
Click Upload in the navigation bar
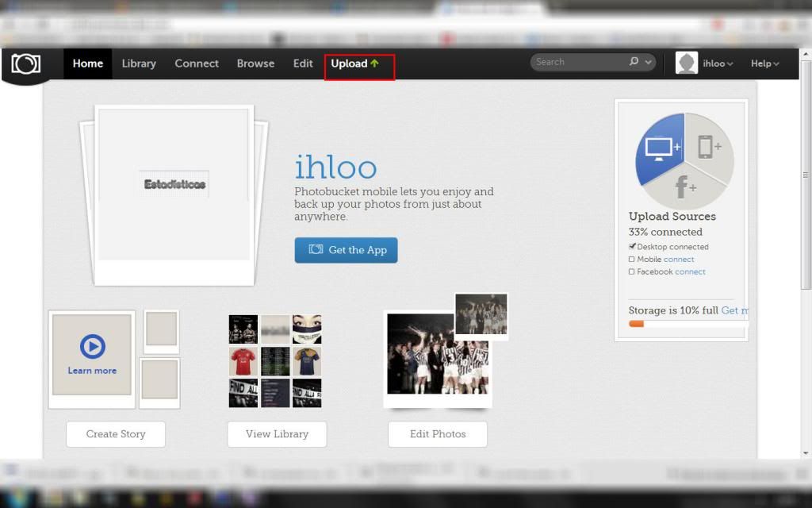point(355,63)
